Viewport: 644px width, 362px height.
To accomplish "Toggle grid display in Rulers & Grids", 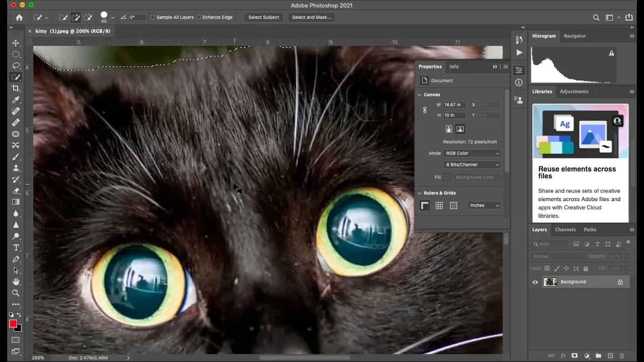I will point(439,205).
